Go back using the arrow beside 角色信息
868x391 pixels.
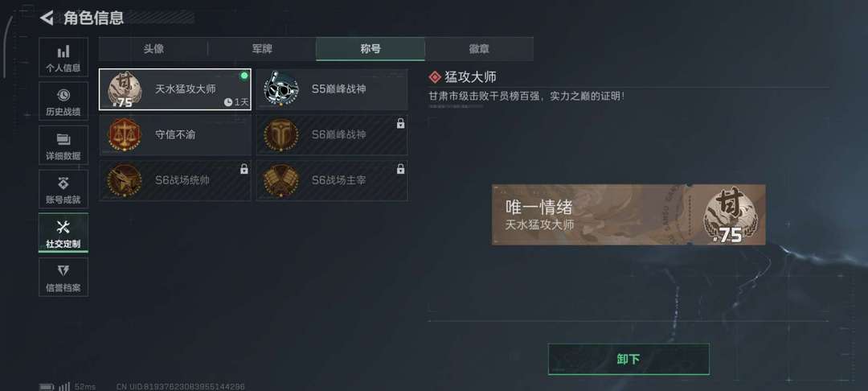point(47,18)
